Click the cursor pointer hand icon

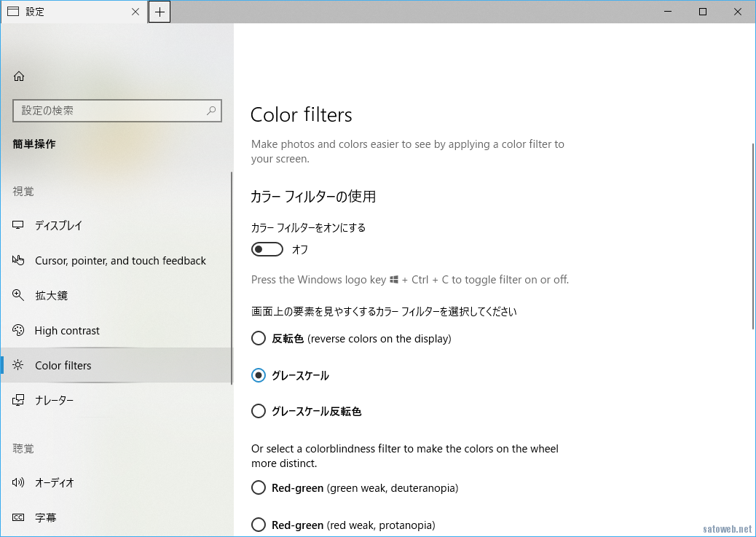pos(19,261)
